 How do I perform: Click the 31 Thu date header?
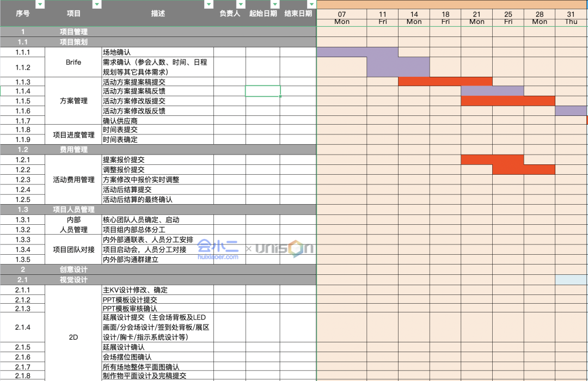pyautogui.click(x=571, y=17)
